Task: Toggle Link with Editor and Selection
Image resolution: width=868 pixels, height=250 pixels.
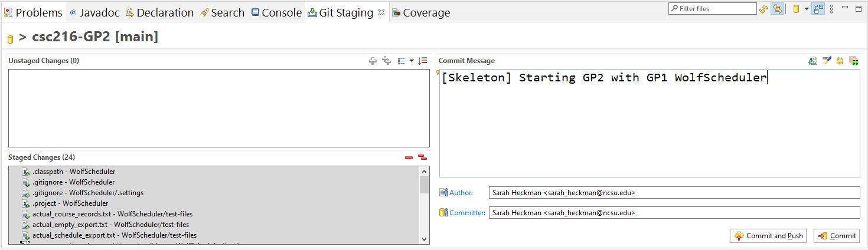Action: 778,9
